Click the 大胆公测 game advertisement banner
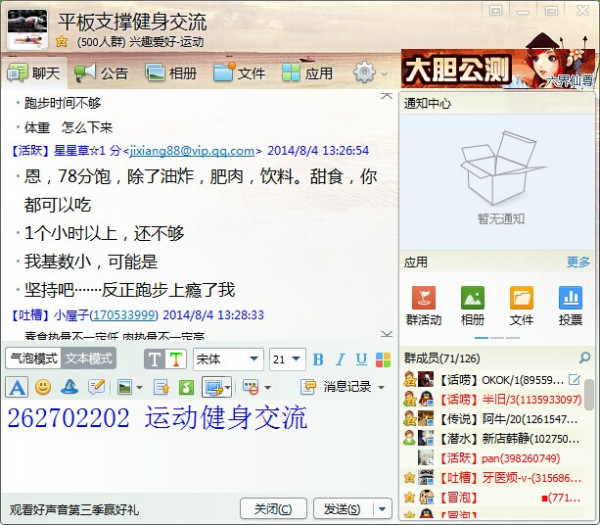The height and width of the screenshot is (525, 600). coord(497,68)
